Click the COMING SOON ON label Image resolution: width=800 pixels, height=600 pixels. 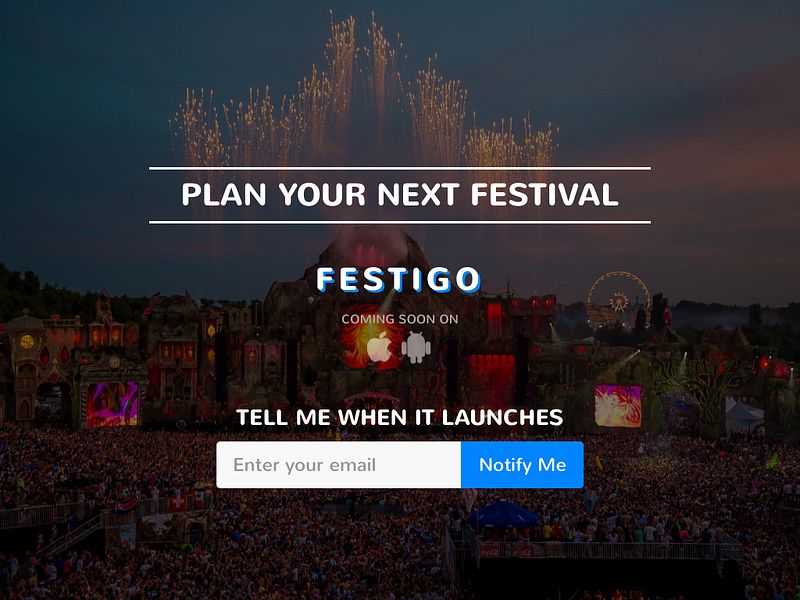[x=398, y=318]
